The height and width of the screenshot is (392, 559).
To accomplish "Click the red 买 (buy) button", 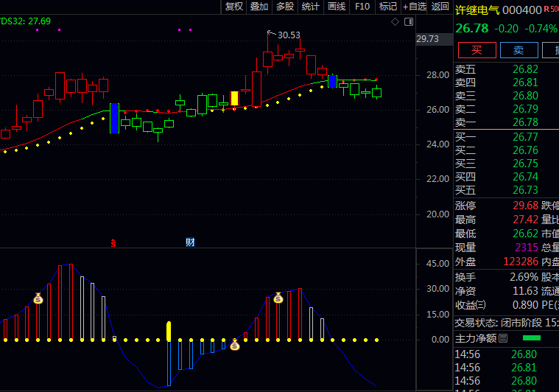I will (x=477, y=50).
